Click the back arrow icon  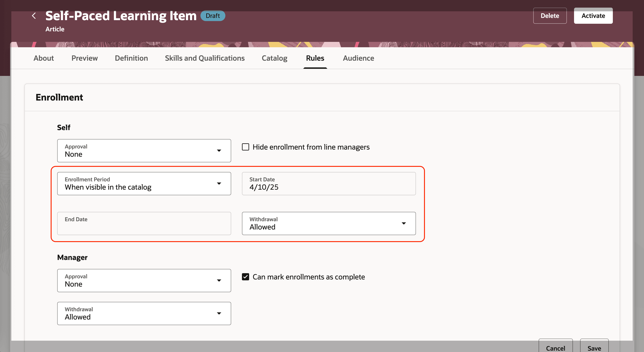34,16
